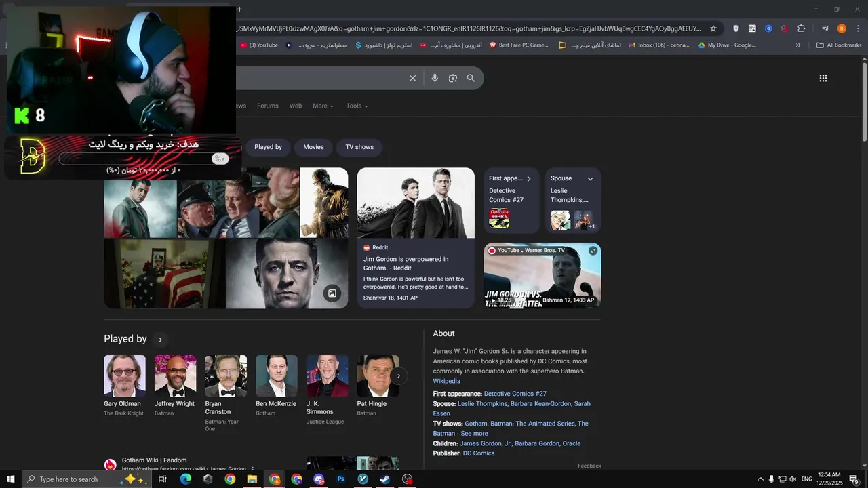Open Task View on the taskbar
Screen dimensions: 868x488
point(163,479)
